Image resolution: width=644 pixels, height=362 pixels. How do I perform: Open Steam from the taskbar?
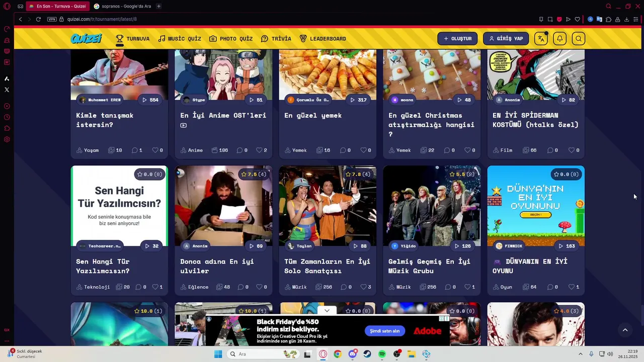pyautogui.click(x=367, y=354)
